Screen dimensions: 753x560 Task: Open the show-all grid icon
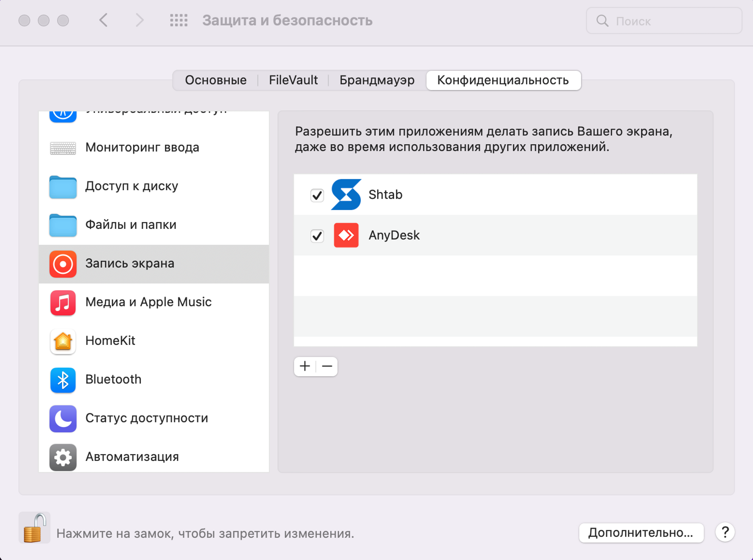(x=178, y=20)
